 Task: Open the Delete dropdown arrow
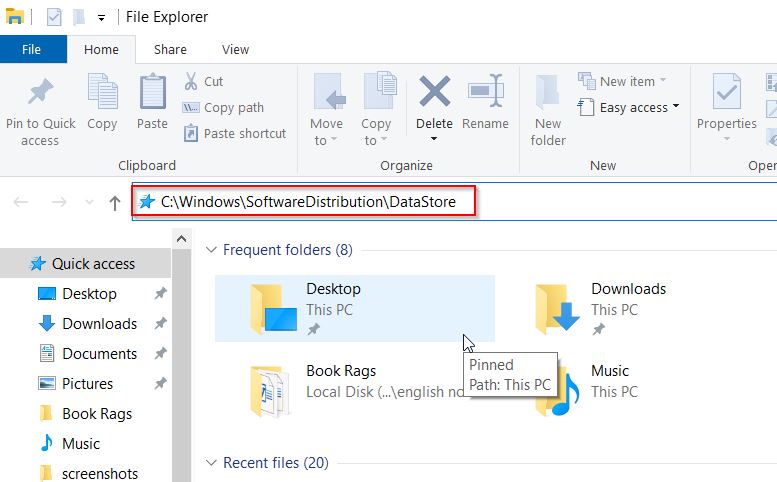pos(434,139)
